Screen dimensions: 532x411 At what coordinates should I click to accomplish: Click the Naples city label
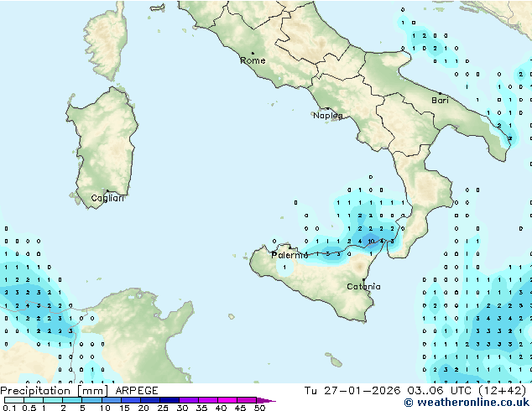(328, 116)
